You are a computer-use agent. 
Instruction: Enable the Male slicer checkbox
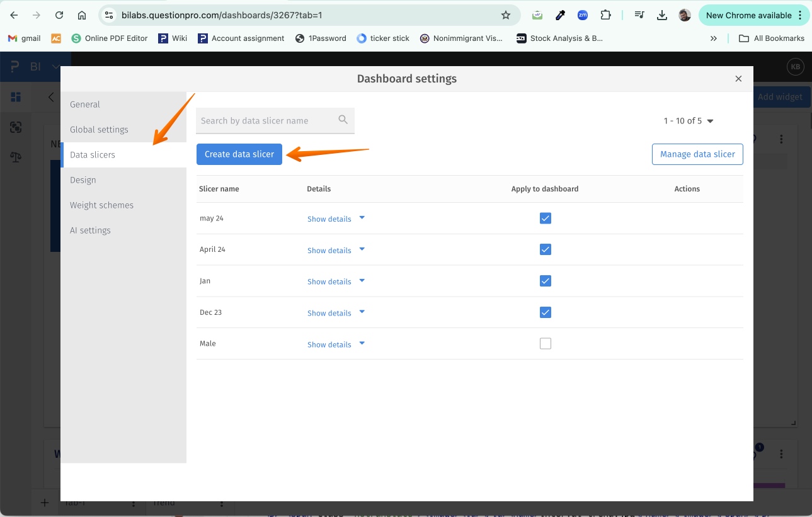[546, 344]
